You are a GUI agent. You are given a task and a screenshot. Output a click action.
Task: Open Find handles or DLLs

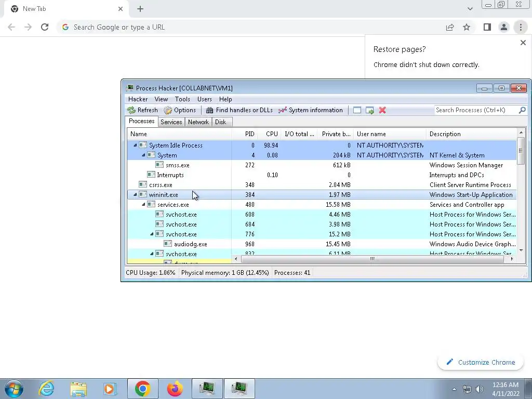[239, 110]
